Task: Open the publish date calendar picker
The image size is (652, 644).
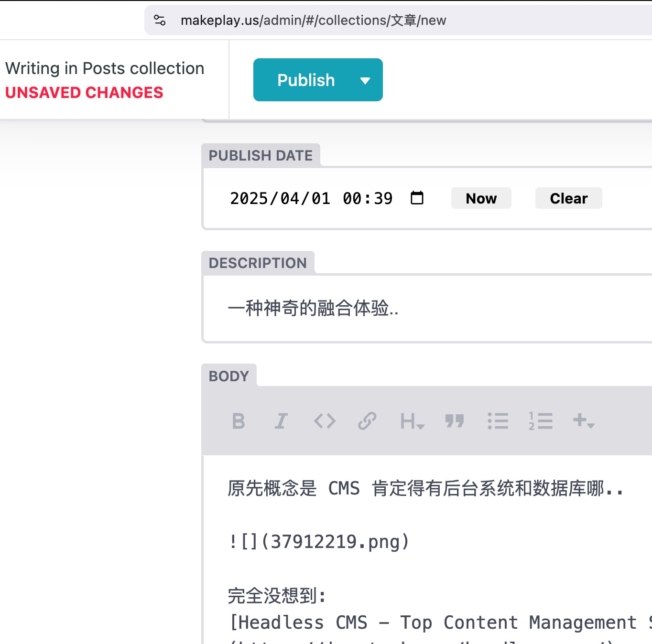Action: [x=417, y=198]
